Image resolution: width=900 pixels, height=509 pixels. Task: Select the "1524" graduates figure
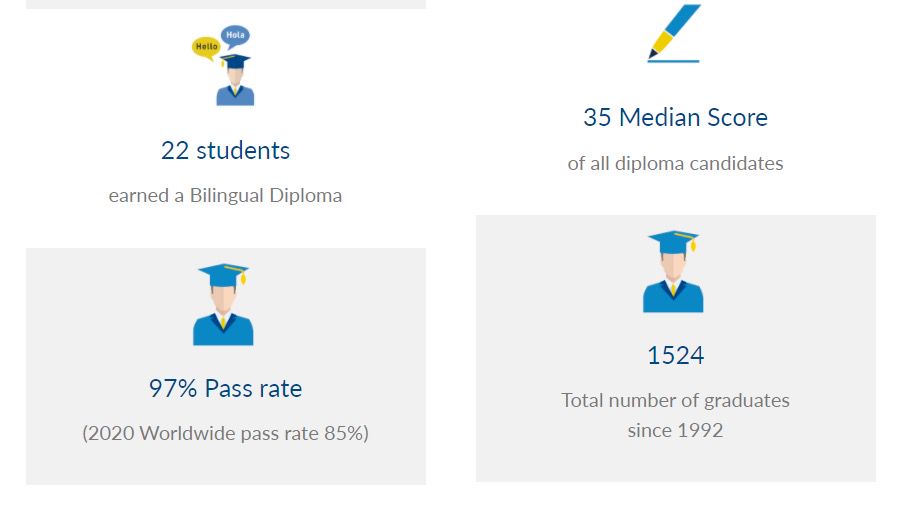coord(675,356)
